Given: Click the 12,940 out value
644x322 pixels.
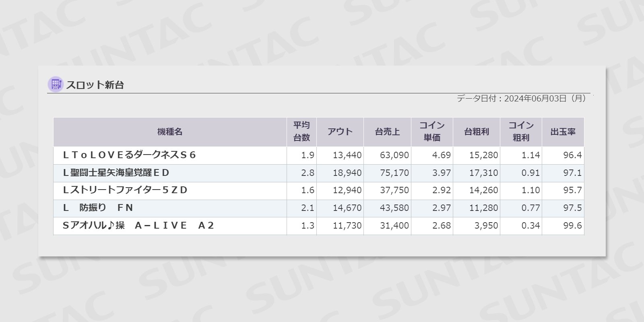Looking at the screenshot, I should pyautogui.click(x=347, y=190).
